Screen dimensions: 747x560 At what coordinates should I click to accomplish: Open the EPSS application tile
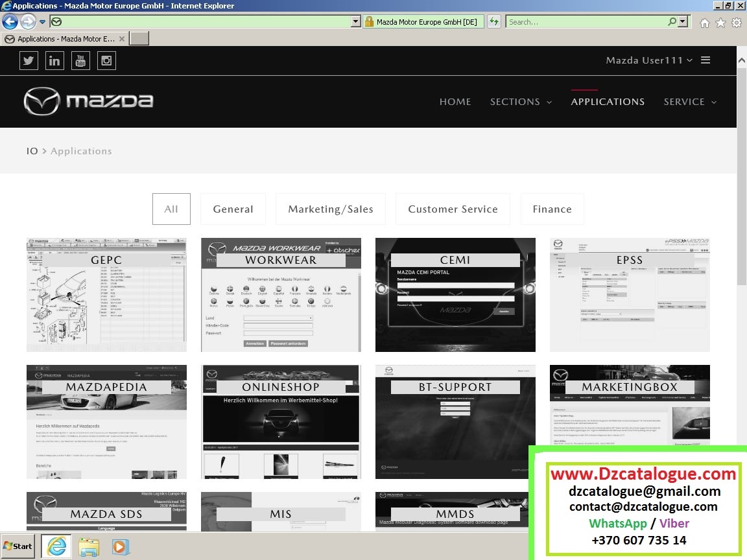pyautogui.click(x=630, y=295)
